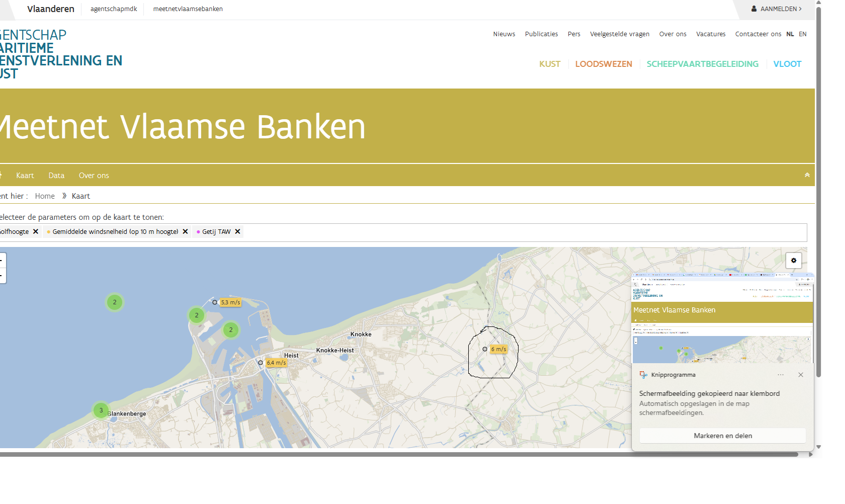This screenshot has width=845, height=504.
Task: Click the AANMELDEN user login icon
Action: coord(754,9)
